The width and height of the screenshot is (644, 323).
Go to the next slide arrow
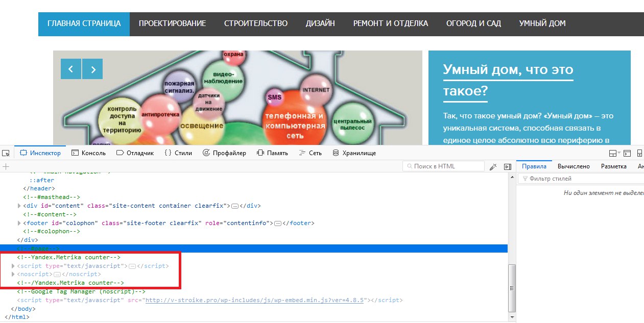pos(92,69)
